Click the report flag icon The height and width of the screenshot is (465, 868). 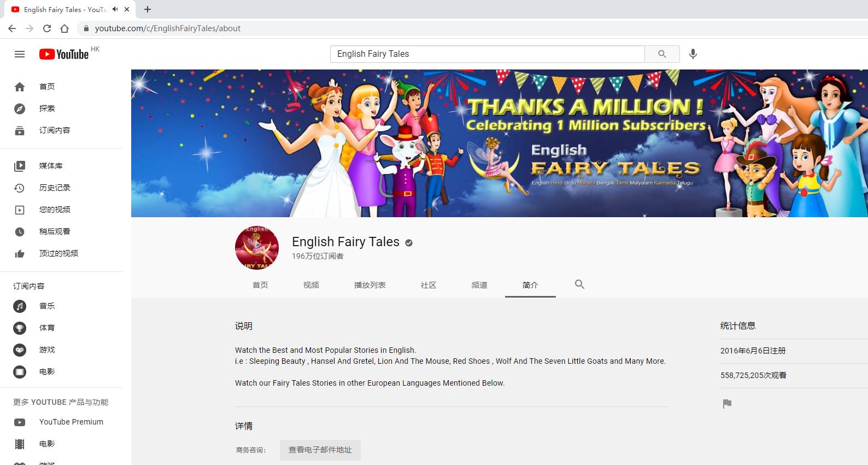click(x=727, y=404)
